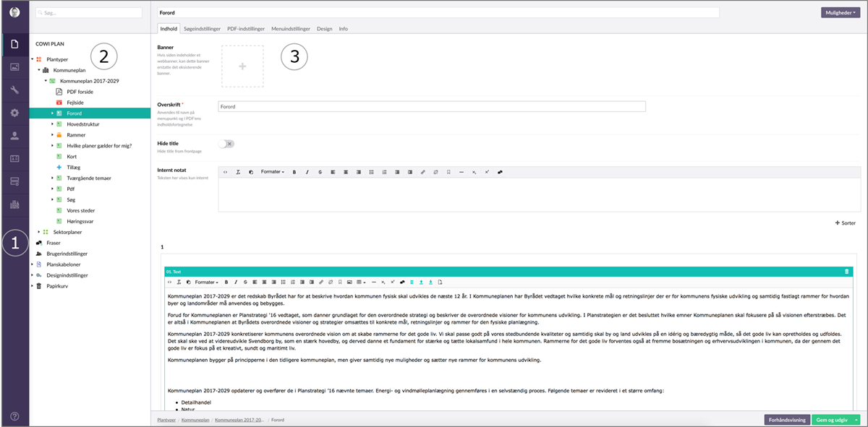The image size is (868, 427).
Task: Click the Overskrift text field
Action: click(431, 107)
